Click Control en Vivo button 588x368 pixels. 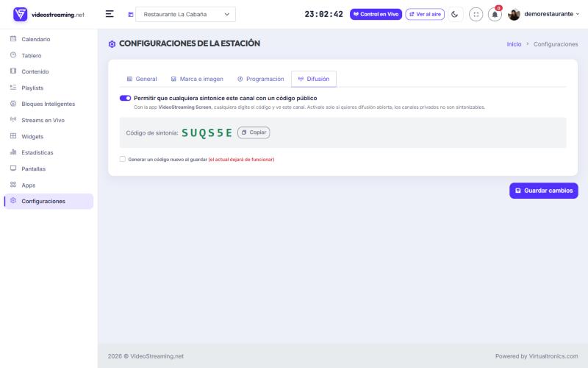(x=376, y=14)
